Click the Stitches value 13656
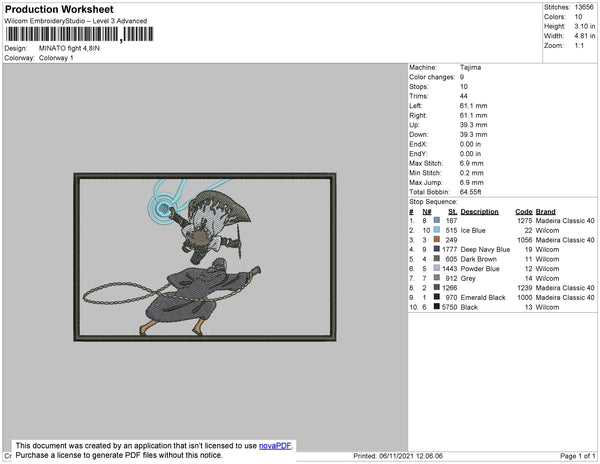 coord(584,7)
